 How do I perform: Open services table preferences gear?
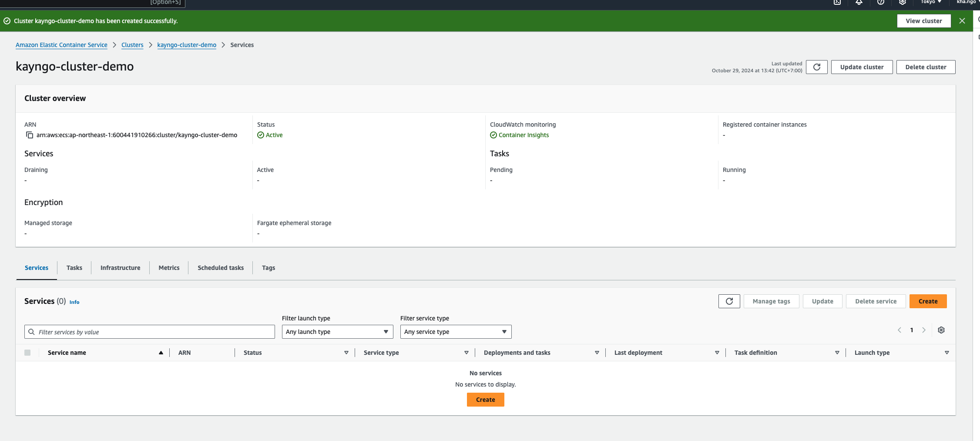pyautogui.click(x=941, y=330)
